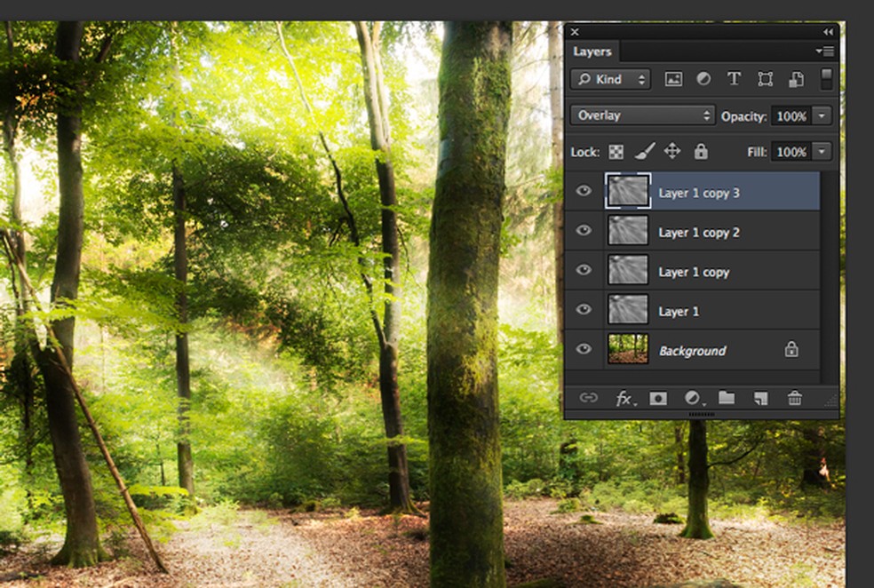Open the Overlay blend mode dropdown
This screenshot has width=874, height=588.
642,115
